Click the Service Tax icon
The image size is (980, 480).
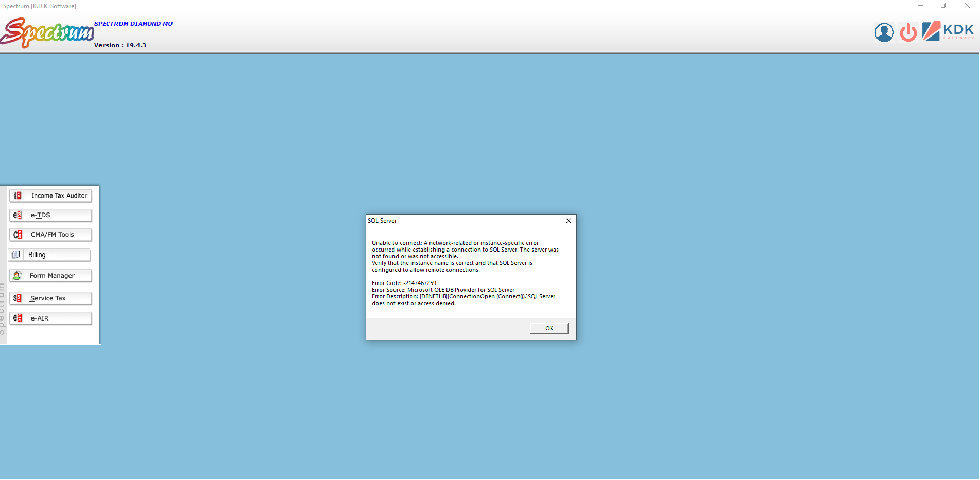coord(18,298)
